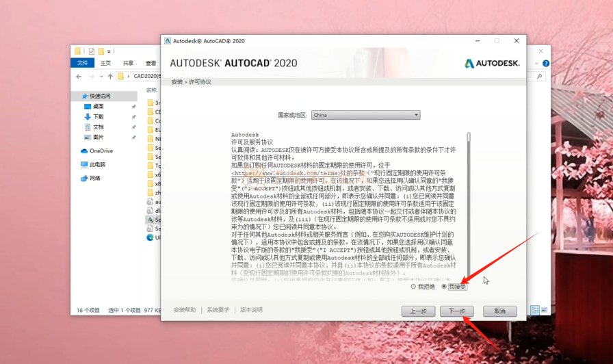Minimize the AutoCAD installer window

(x=478, y=40)
